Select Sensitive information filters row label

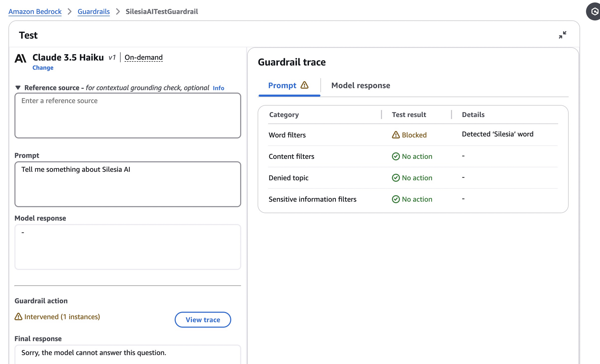tap(312, 199)
